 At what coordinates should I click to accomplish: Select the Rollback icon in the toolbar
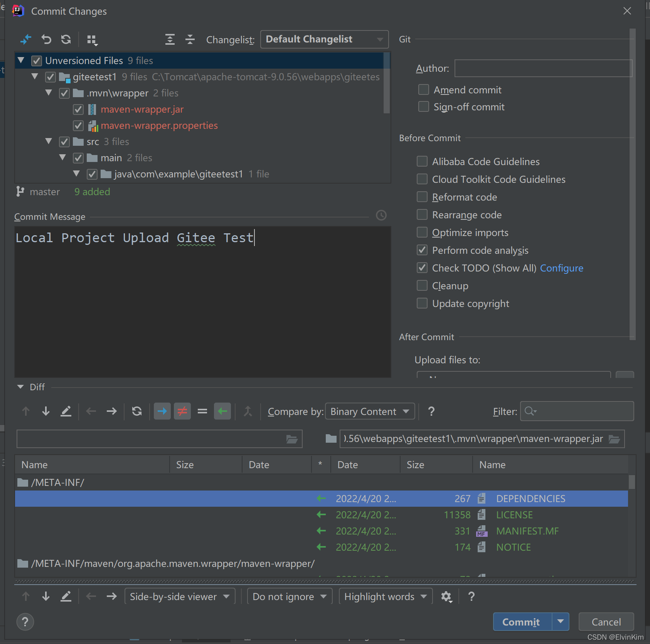pyautogui.click(x=46, y=39)
